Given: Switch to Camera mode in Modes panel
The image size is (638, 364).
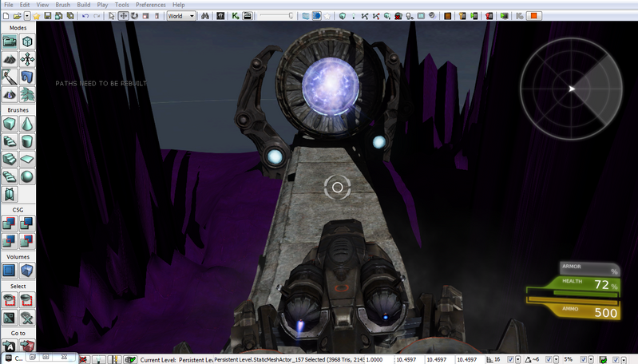Looking at the screenshot, I should 10,42.
